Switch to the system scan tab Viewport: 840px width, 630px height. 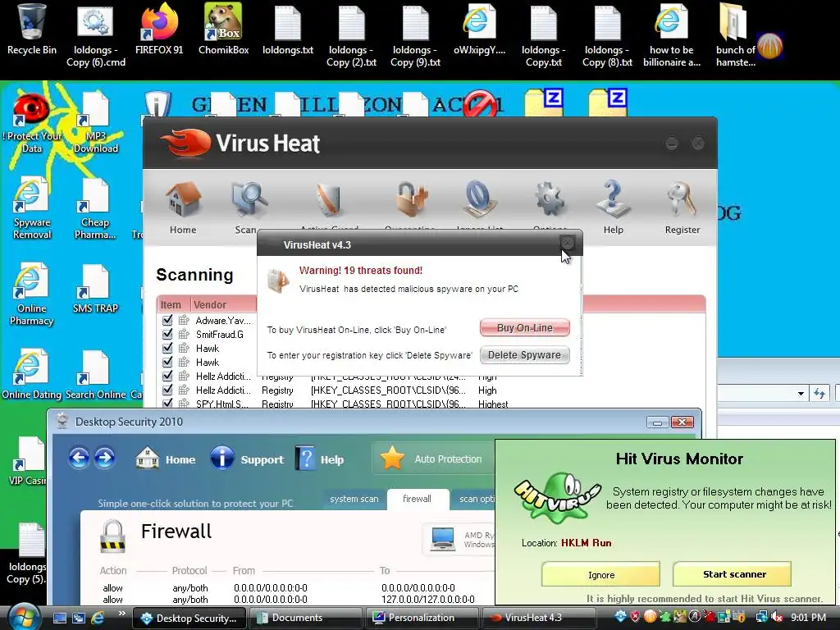coord(354,499)
